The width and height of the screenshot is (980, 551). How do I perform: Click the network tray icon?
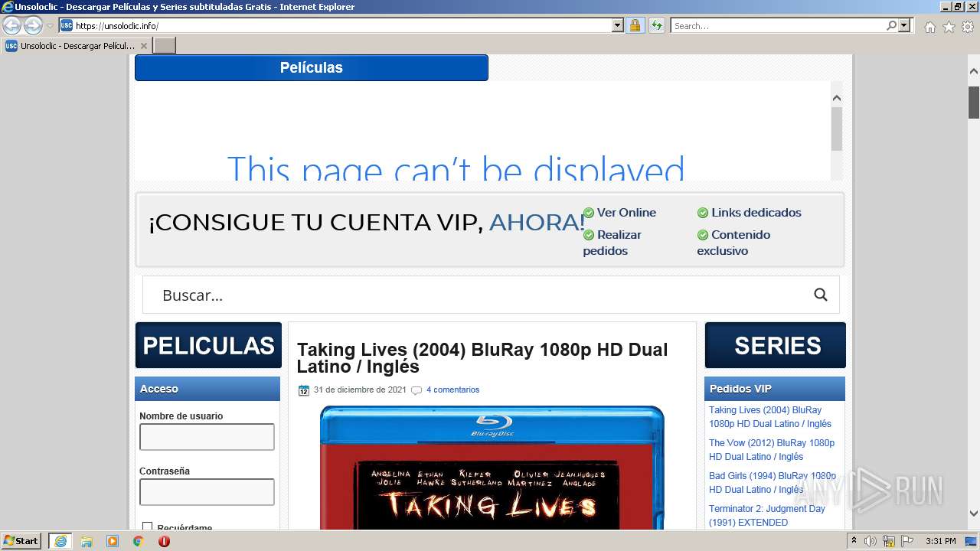tap(889, 541)
